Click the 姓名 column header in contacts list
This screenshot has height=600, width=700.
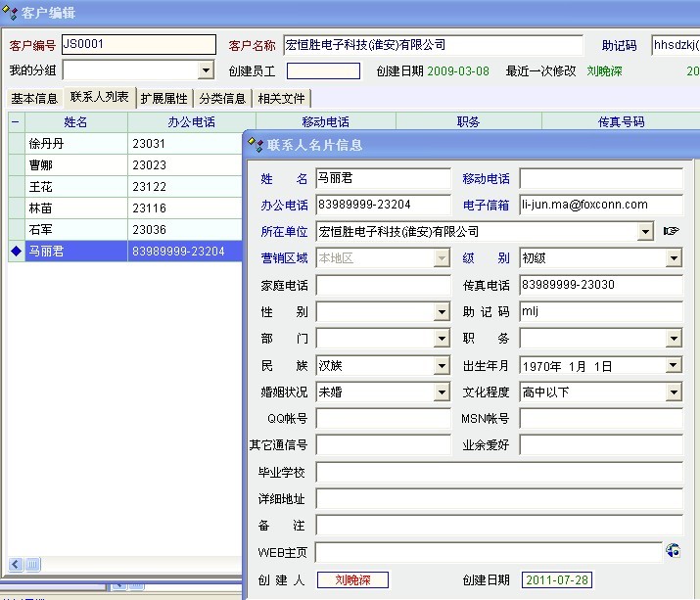pos(76,122)
